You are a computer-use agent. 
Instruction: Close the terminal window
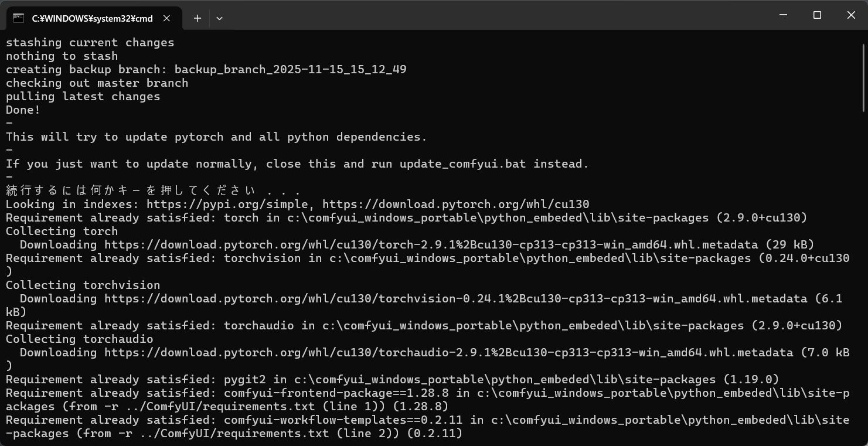tap(851, 15)
